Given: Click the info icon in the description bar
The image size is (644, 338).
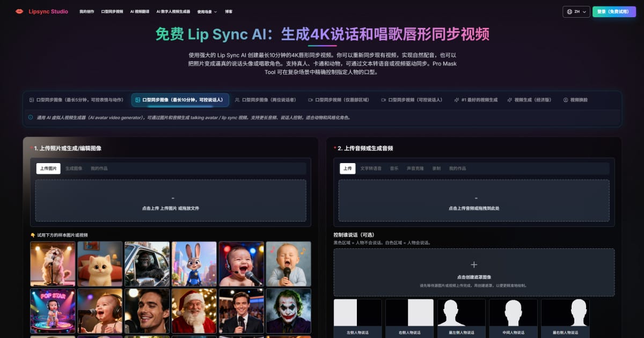Looking at the screenshot, I should (30, 117).
